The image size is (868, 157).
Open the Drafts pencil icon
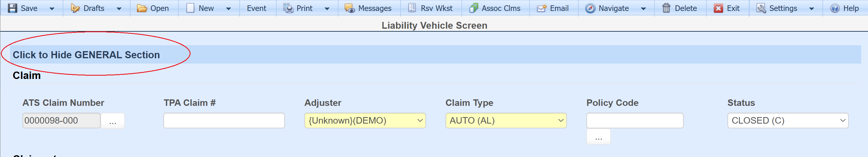click(x=75, y=8)
